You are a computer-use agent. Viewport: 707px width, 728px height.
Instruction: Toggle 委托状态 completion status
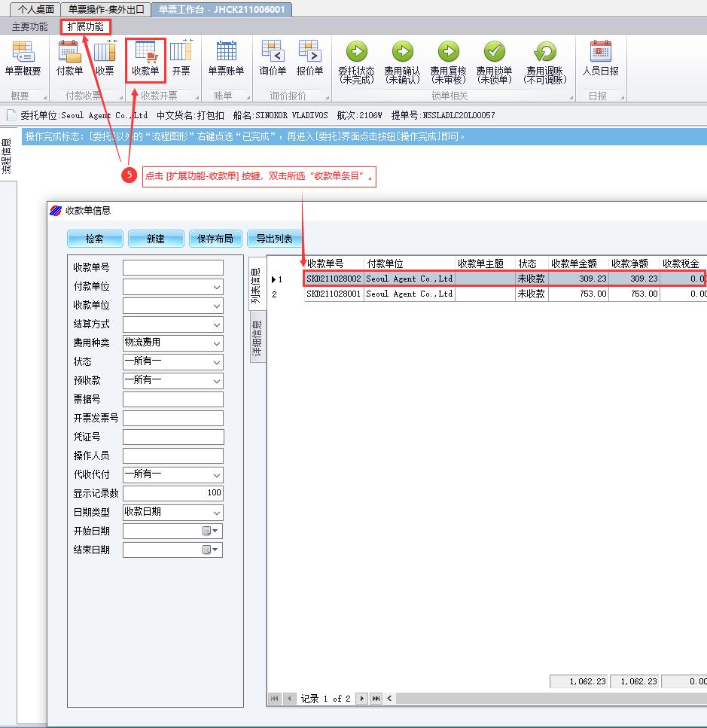tap(356, 61)
